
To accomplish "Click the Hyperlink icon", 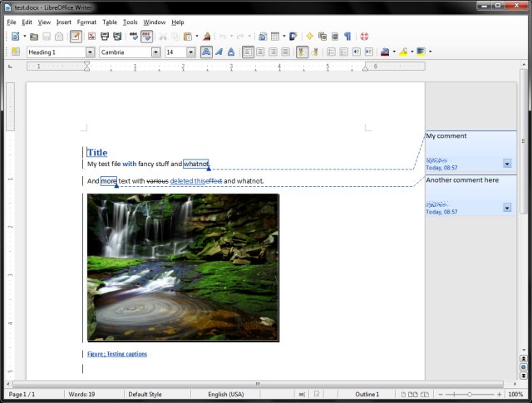I will 263,37.
